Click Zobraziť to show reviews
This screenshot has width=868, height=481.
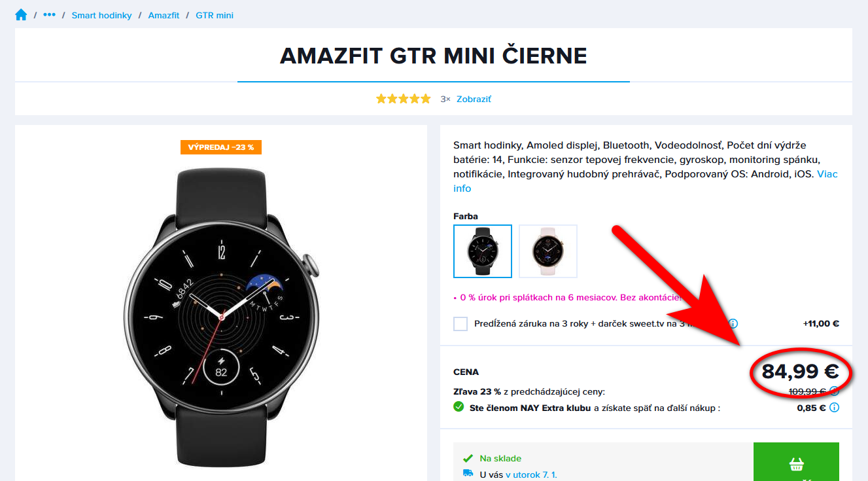click(474, 99)
